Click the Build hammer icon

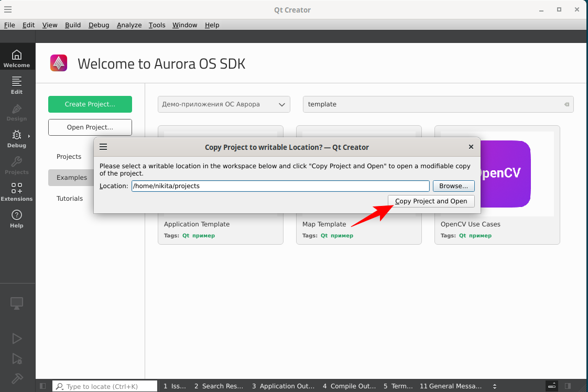pos(17,378)
